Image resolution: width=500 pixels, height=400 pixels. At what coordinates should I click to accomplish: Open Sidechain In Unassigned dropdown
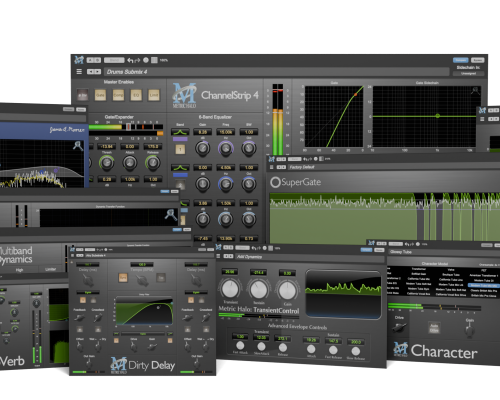468,73
